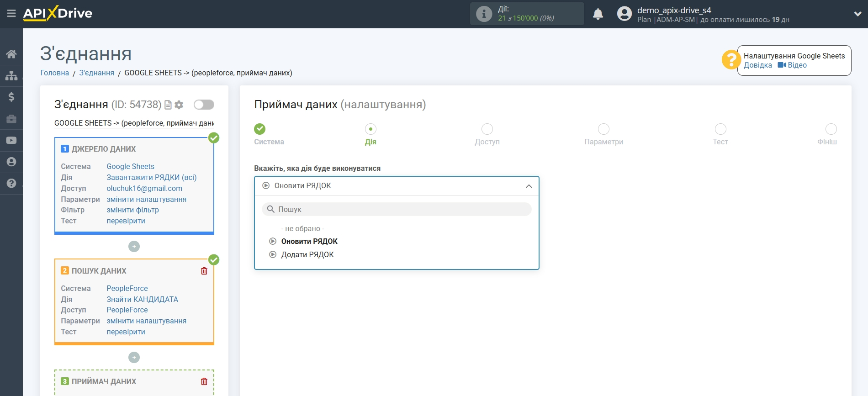Click the 'ПРИЙМАЧ ДАНИХ' block header
The height and width of the screenshot is (396, 868).
104,381
